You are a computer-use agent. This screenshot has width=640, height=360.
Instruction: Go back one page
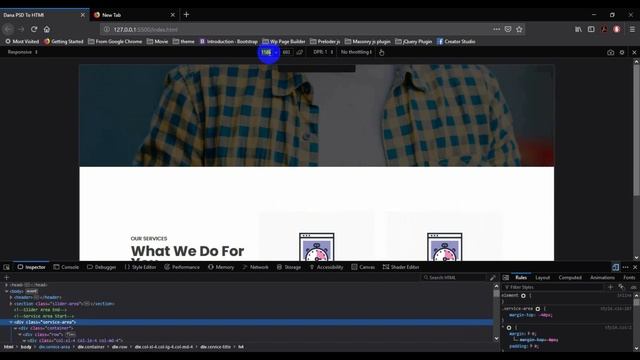(8, 29)
